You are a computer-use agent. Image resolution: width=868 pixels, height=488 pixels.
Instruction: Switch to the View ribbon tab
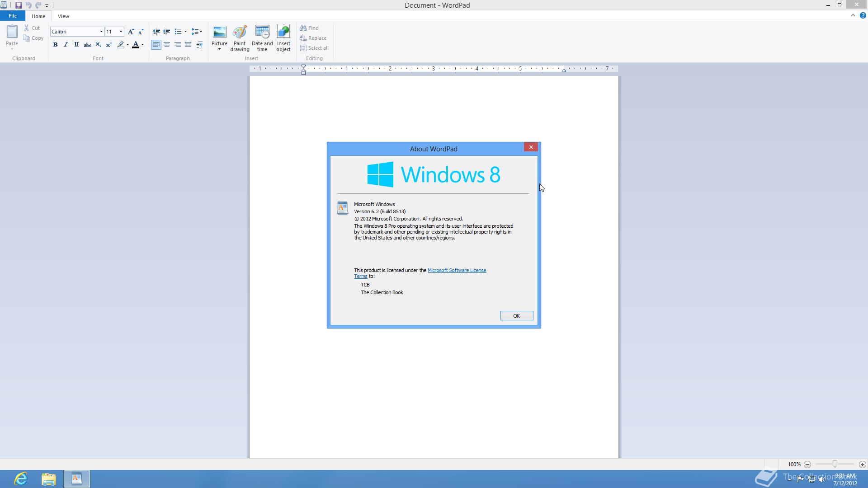pos(63,16)
